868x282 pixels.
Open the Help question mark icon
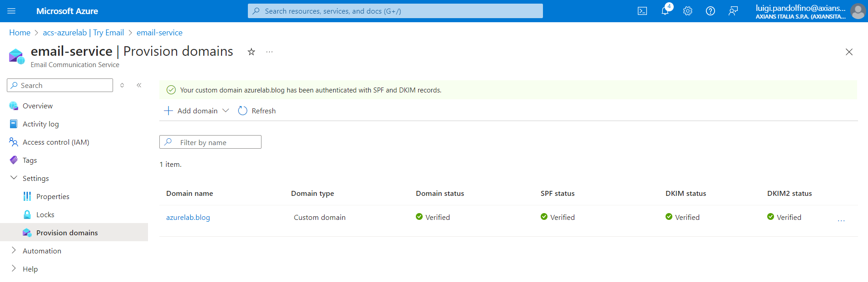[x=710, y=11]
